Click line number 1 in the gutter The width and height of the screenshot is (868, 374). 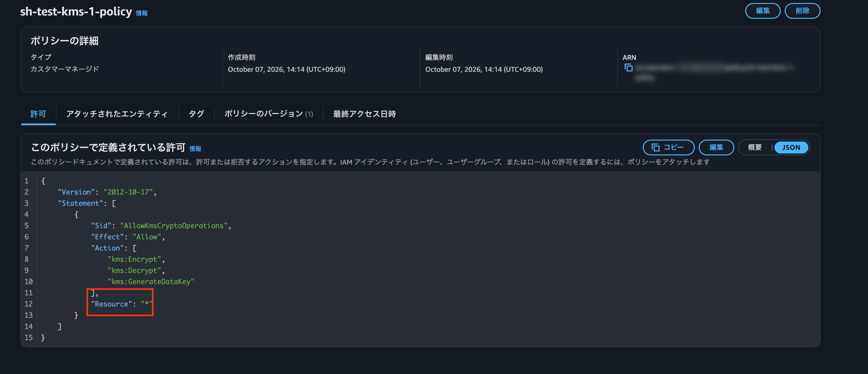[27, 181]
